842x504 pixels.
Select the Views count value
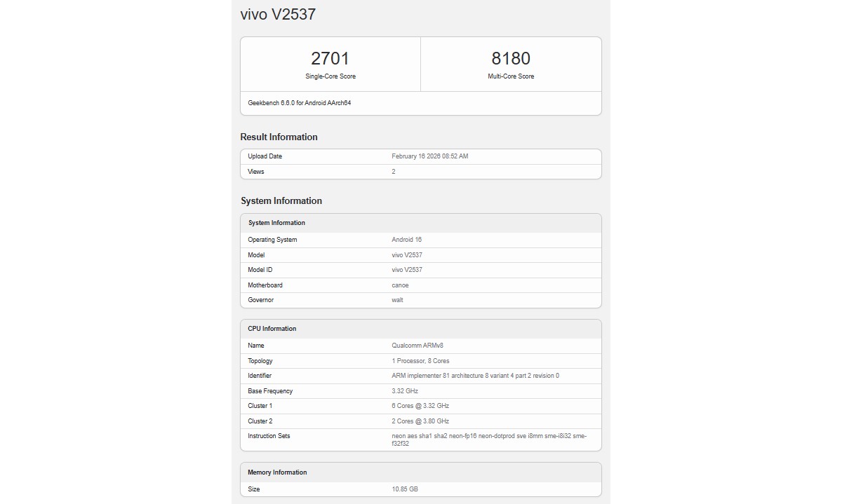click(393, 171)
